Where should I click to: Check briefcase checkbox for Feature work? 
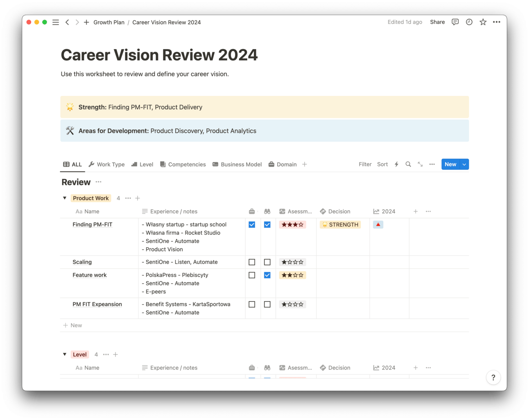pyautogui.click(x=252, y=275)
